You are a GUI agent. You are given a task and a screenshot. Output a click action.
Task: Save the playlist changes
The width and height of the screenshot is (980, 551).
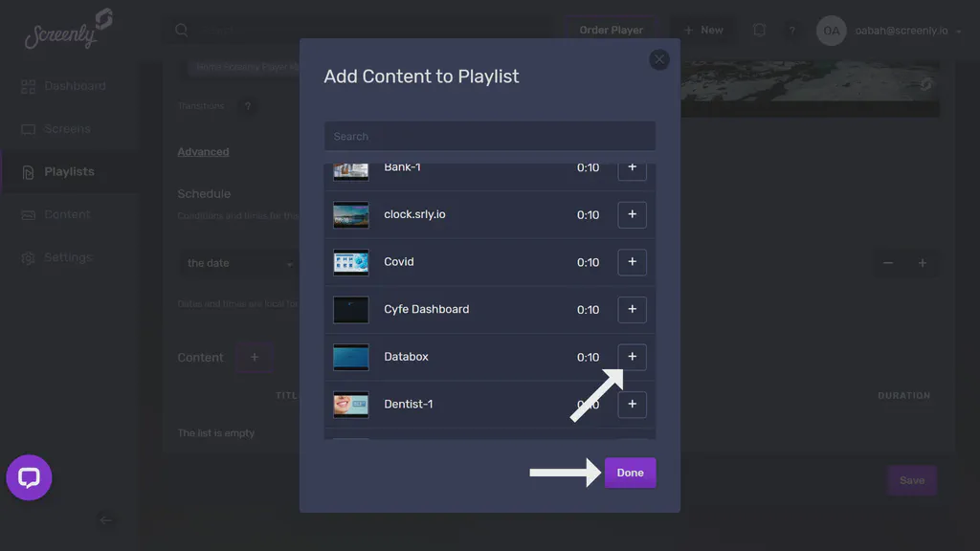pos(911,480)
